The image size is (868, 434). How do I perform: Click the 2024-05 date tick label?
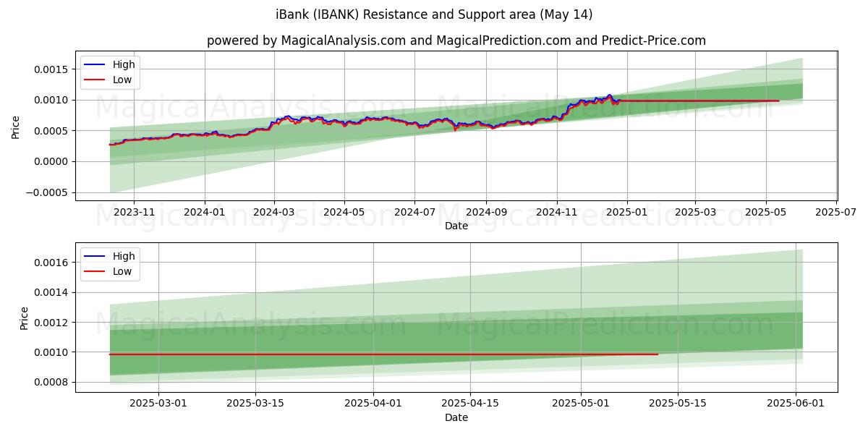pos(344,213)
